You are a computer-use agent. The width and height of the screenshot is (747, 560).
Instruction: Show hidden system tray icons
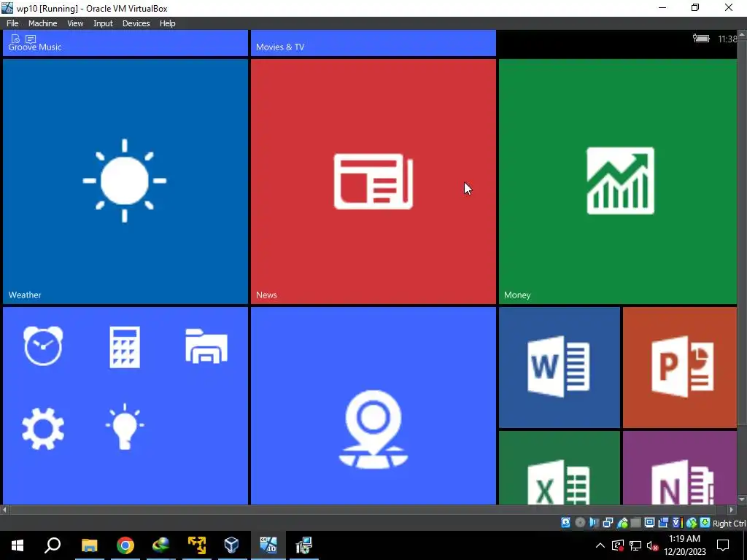(x=600, y=545)
